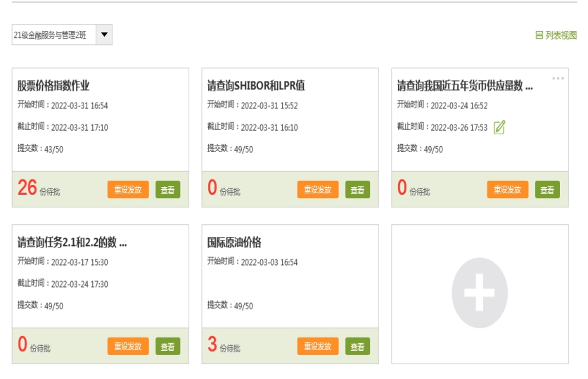The width and height of the screenshot is (588, 379).
Task: Open the 国际原油价格 assignment title
Action: tap(234, 243)
